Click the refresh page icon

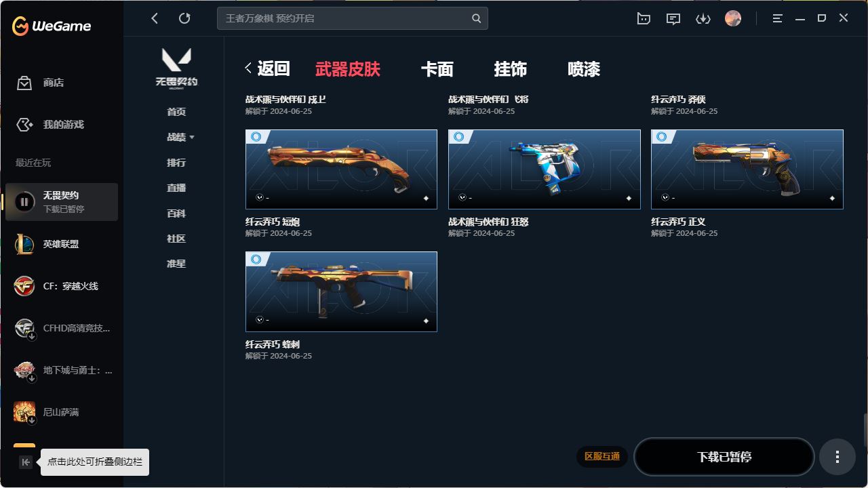coord(184,18)
